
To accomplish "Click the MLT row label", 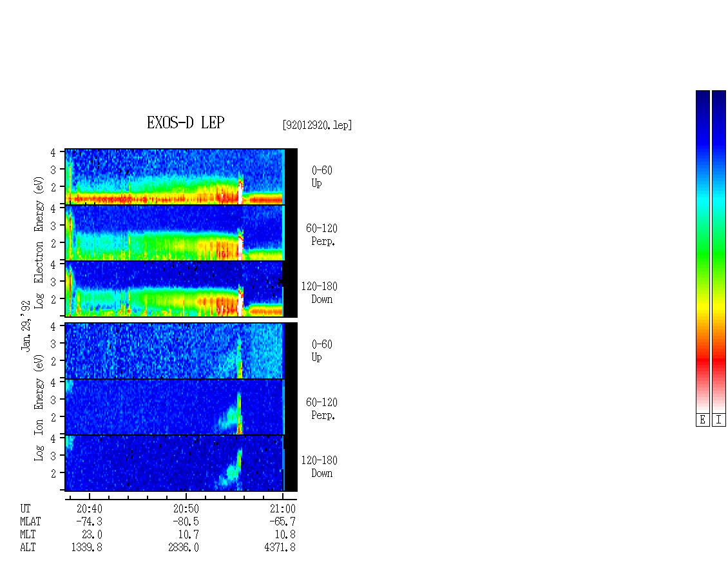I will click(28, 535).
